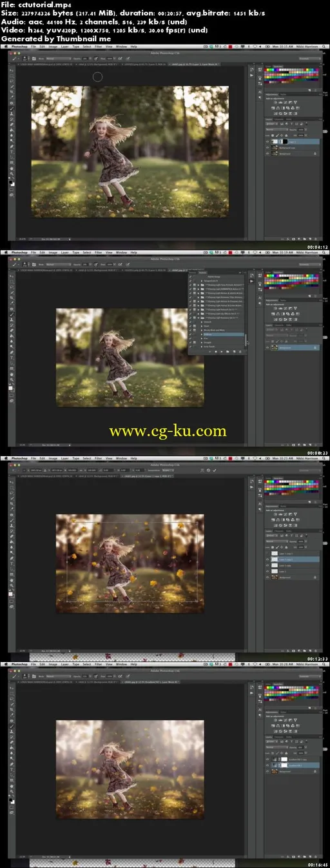
Task: Hide the Background copy layer in the 00:04:12 frame
Action: (267, 148)
